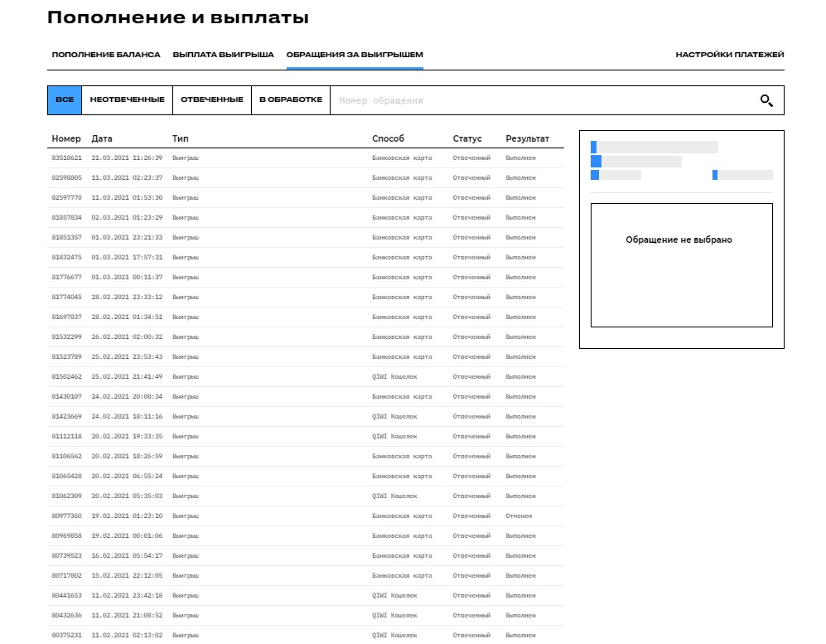Open request 80375231
This screenshot has height=644, width=826.
coord(306,635)
